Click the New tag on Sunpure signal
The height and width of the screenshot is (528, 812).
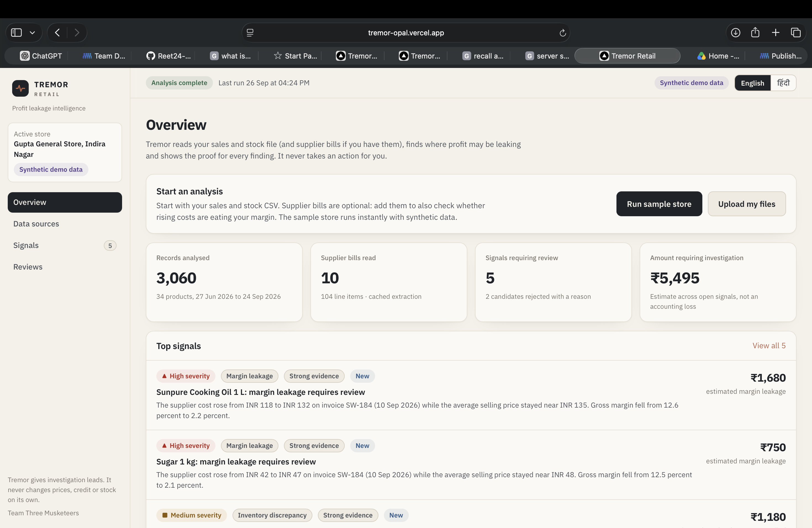(362, 376)
